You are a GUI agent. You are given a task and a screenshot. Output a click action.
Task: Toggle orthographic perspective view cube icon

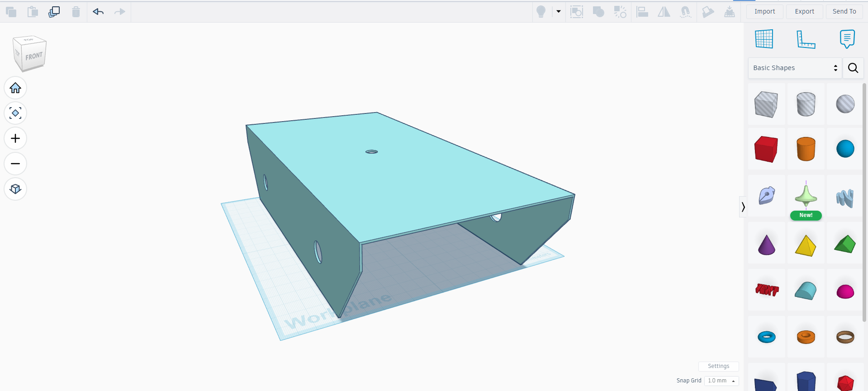[x=15, y=189]
